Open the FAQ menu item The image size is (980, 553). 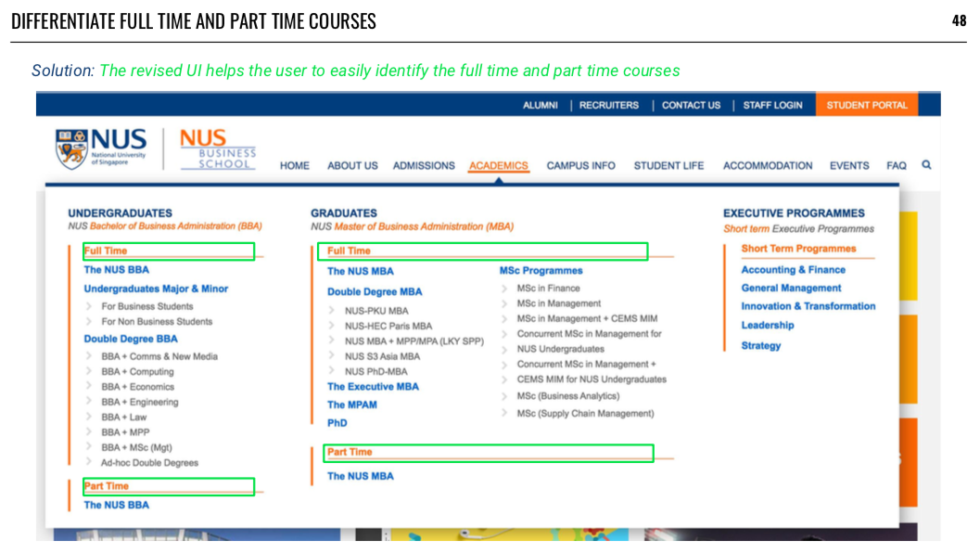click(896, 166)
